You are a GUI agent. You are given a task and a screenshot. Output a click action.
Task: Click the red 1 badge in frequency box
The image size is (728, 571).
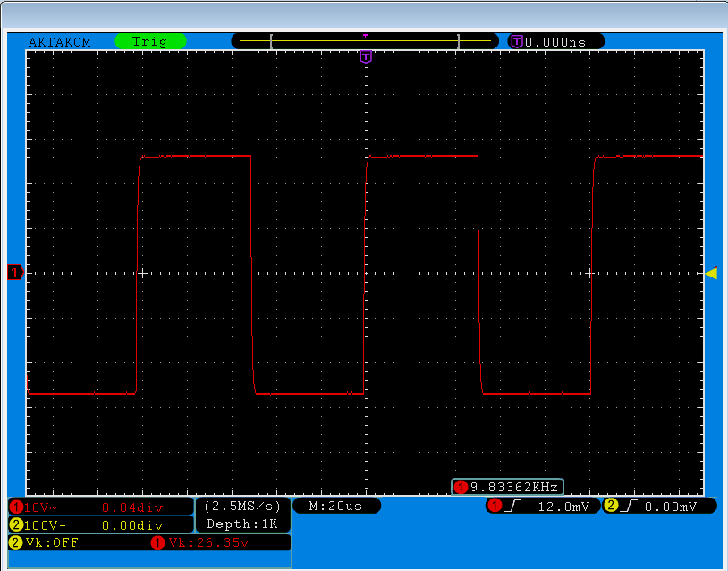(x=461, y=487)
